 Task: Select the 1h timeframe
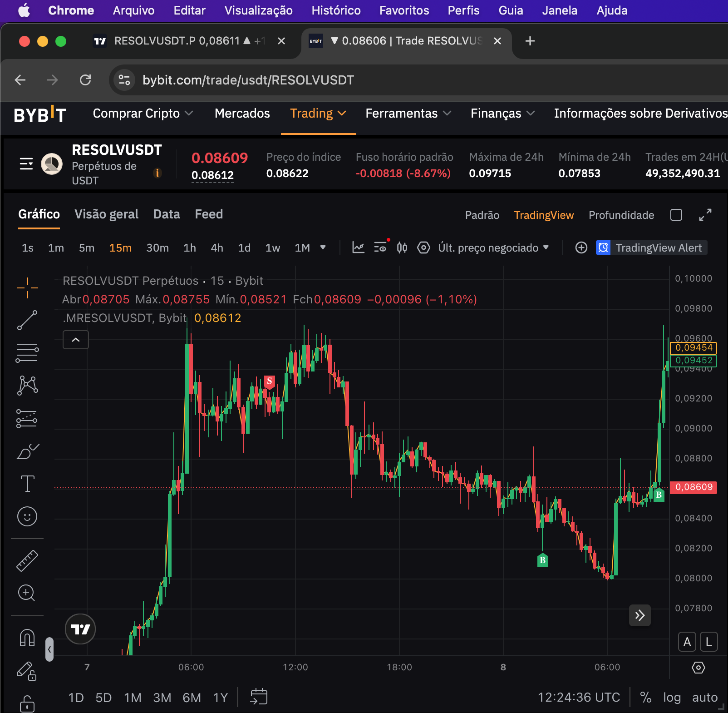point(190,248)
